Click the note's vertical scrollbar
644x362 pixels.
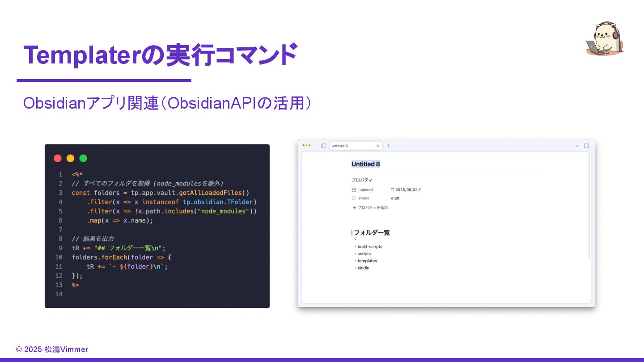tap(589, 206)
